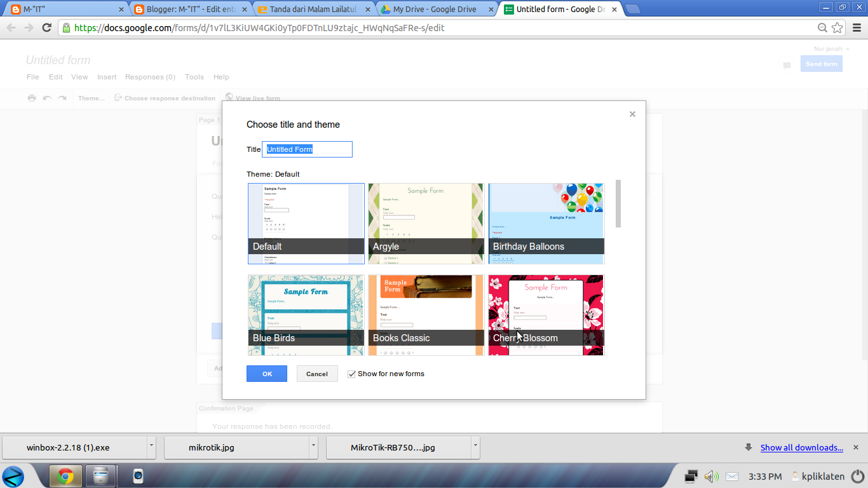Close the Choose title and theme dialog
The image size is (868, 488).
click(632, 114)
